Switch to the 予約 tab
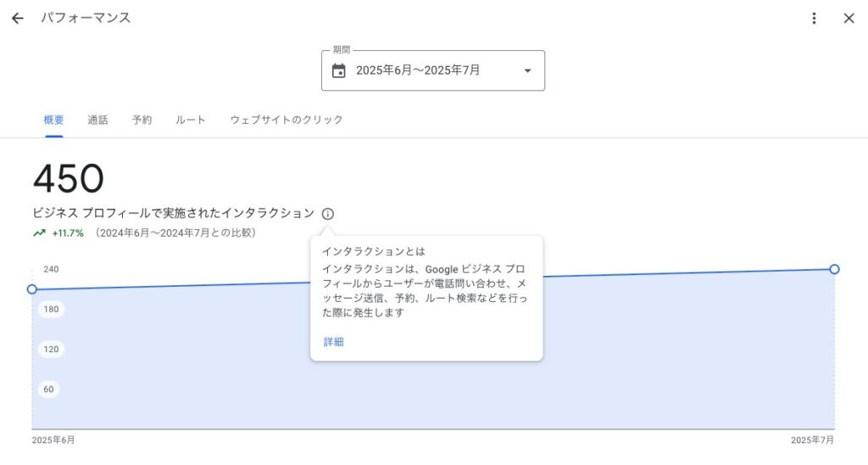Image resolution: width=868 pixels, height=465 pixels. (142, 120)
